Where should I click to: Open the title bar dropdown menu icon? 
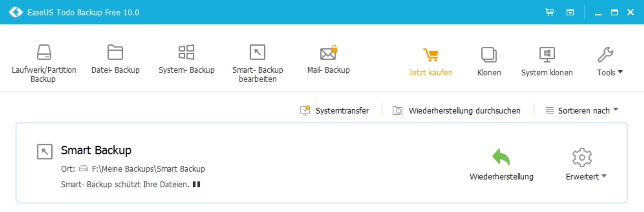click(x=570, y=12)
